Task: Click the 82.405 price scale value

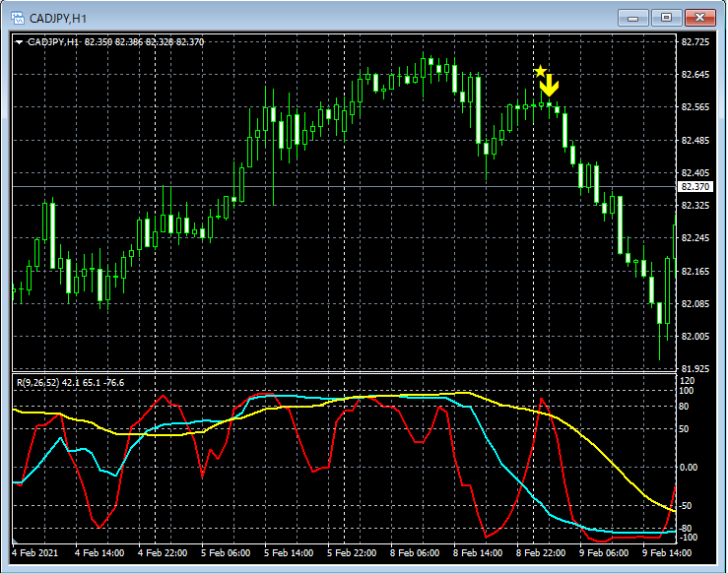Action: [695, 173]
